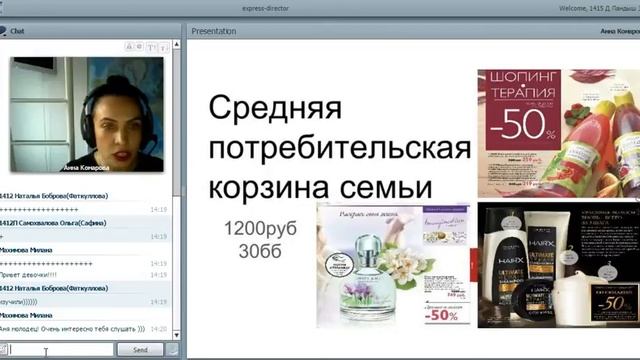Click the small icon left of chat input
Viewport: 640px width, 360px height.
(x=3, y=349)
